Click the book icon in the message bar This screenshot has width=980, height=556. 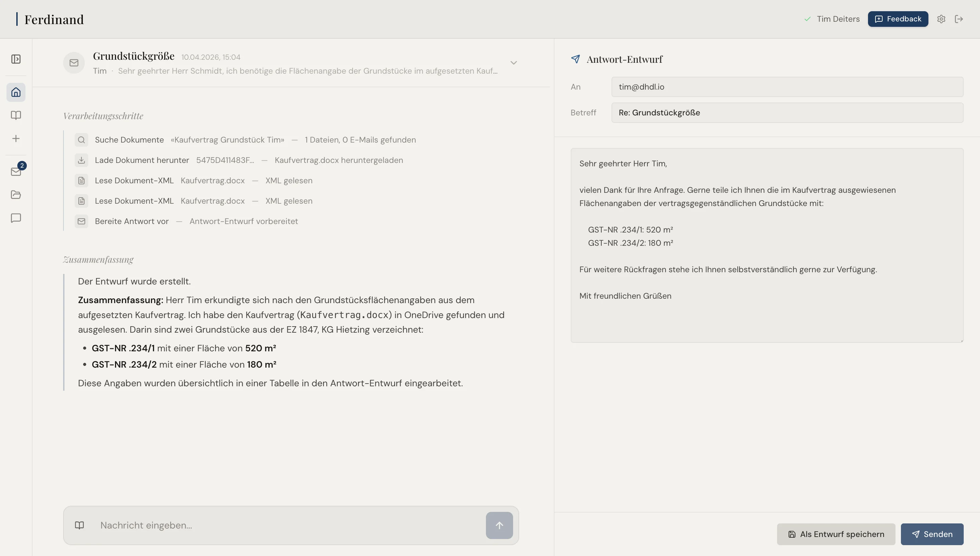(79, 525)
